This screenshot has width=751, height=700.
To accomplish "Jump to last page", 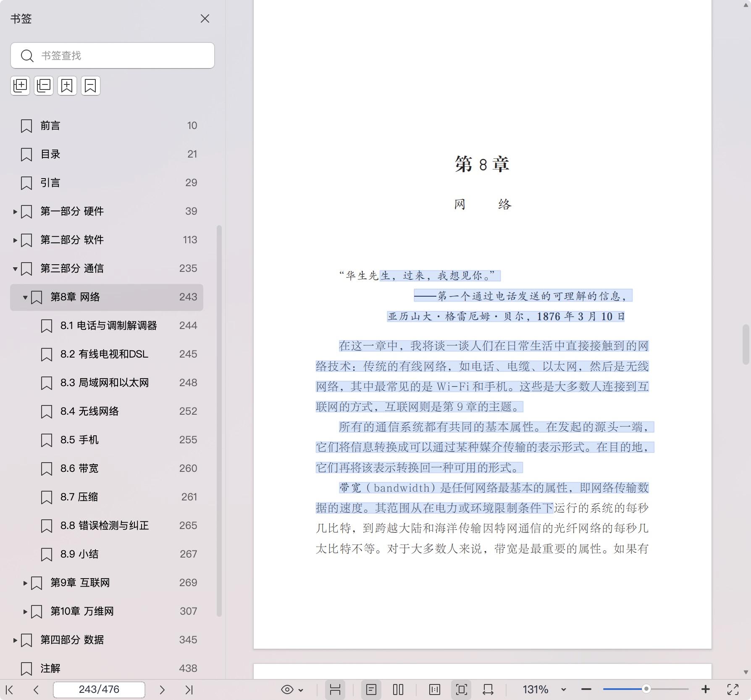I will click(x=189, y=689).
